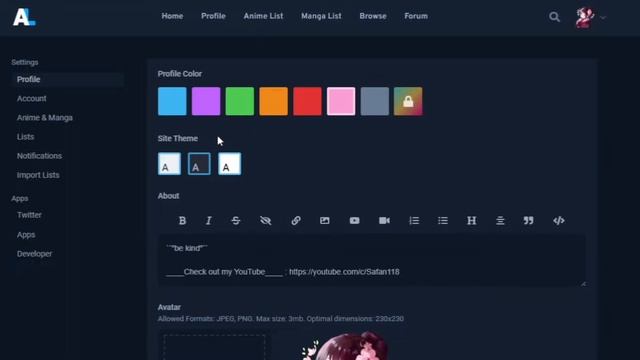640x360 pixels.
Task: Open Manga List in top navigation
Action: 321,16
